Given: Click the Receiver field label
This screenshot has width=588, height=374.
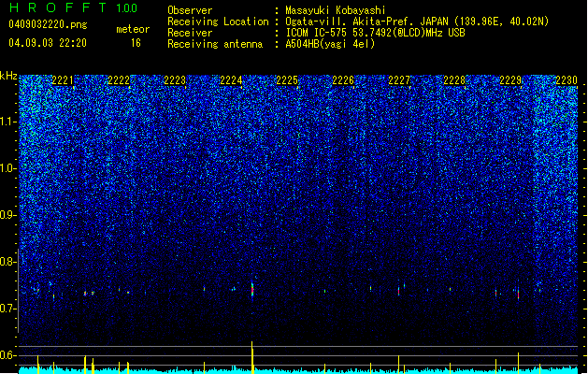Looking at the screenshot, I should 190,33.
